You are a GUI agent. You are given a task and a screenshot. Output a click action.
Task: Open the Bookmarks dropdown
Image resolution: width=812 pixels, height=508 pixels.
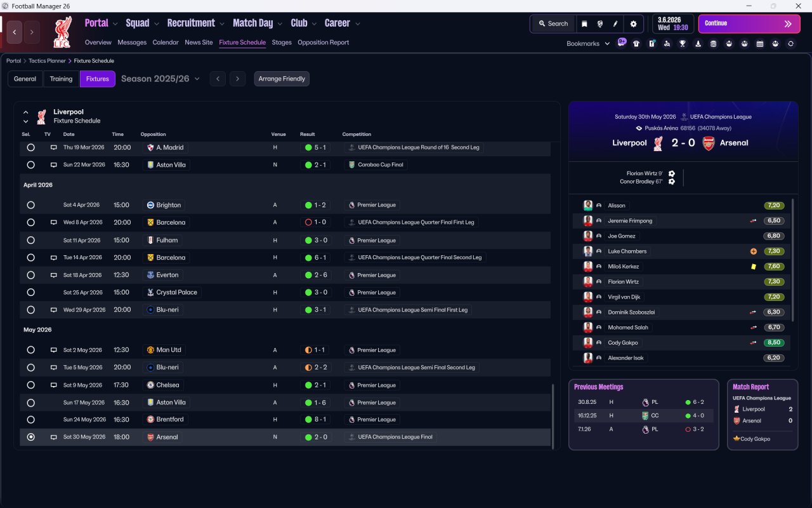588,44
